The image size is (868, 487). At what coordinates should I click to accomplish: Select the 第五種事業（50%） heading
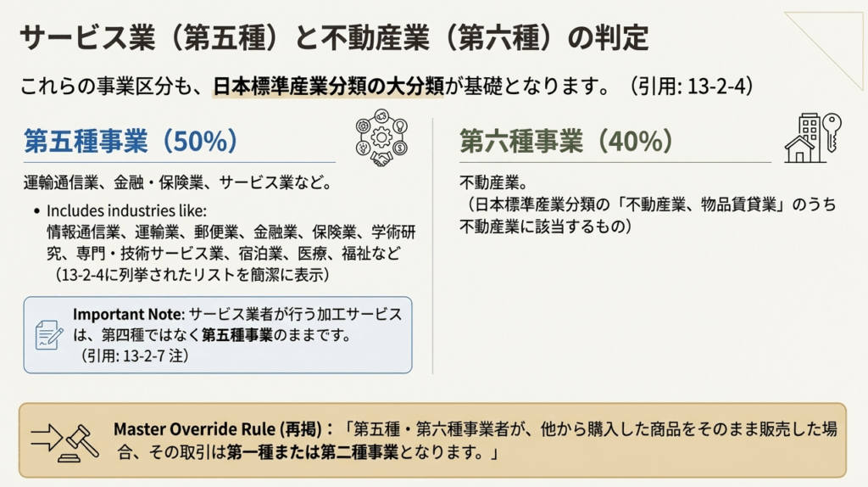point(130,141)
